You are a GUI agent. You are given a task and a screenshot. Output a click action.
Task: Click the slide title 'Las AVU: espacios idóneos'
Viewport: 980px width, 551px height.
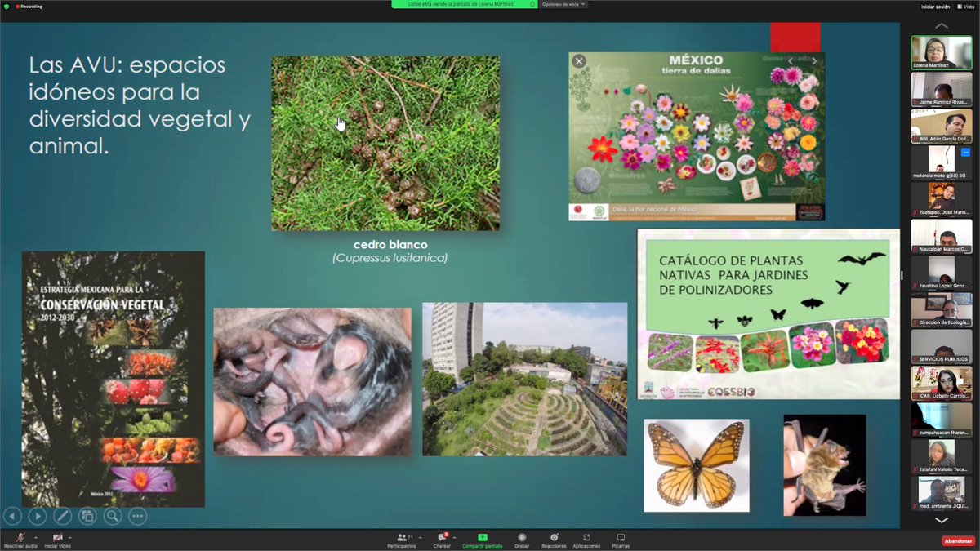pos(140,105)
